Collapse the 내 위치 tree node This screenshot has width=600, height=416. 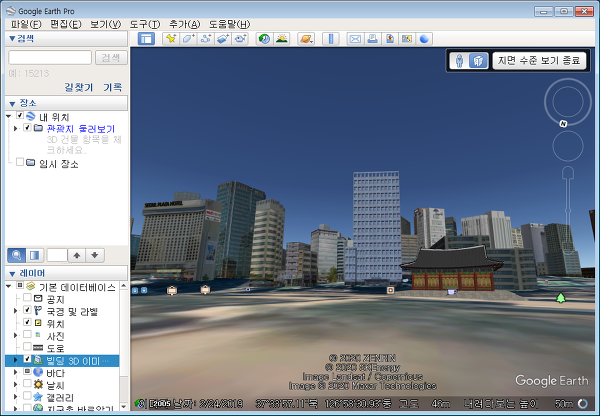click(x=8, y=116)
